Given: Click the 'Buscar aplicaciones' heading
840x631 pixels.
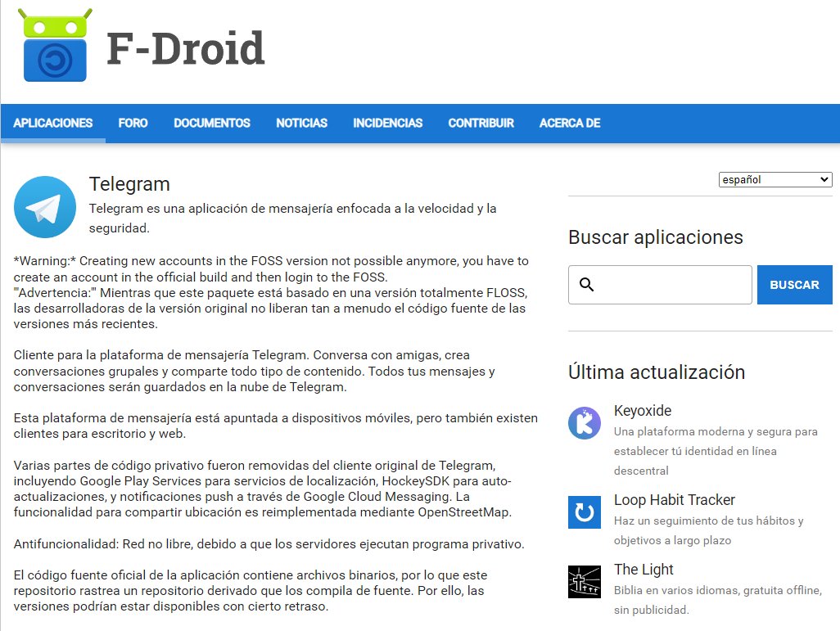Looking at the screenshot, I should pos(656,237).
